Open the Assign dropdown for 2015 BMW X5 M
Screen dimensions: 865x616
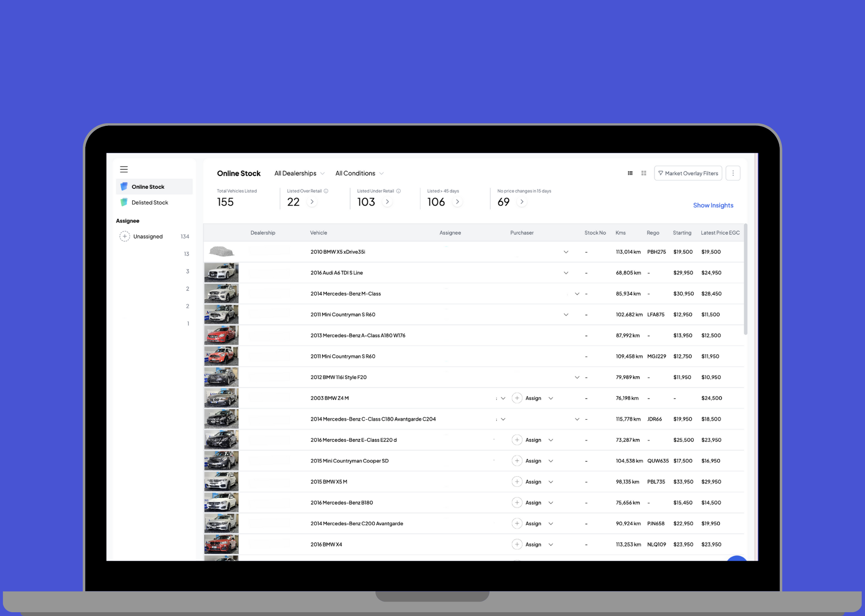550,481
